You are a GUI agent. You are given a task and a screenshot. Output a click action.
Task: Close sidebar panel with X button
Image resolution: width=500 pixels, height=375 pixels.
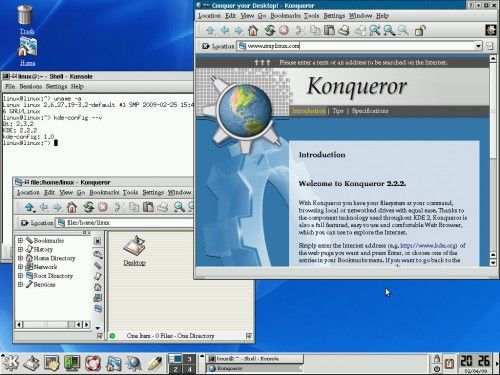(x=97, y=241)
